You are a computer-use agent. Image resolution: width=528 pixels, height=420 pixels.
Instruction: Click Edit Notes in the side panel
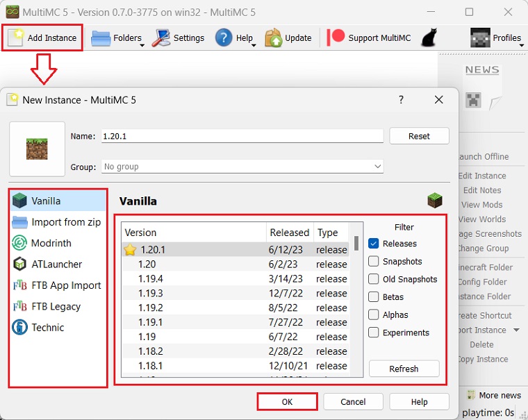(x=482, y=190)
